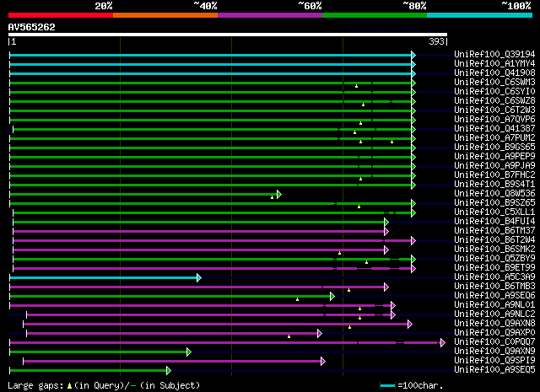Click the cyan 100char scale bar
Viewport: 540px width, 392px height.
(x=388, y=386)
